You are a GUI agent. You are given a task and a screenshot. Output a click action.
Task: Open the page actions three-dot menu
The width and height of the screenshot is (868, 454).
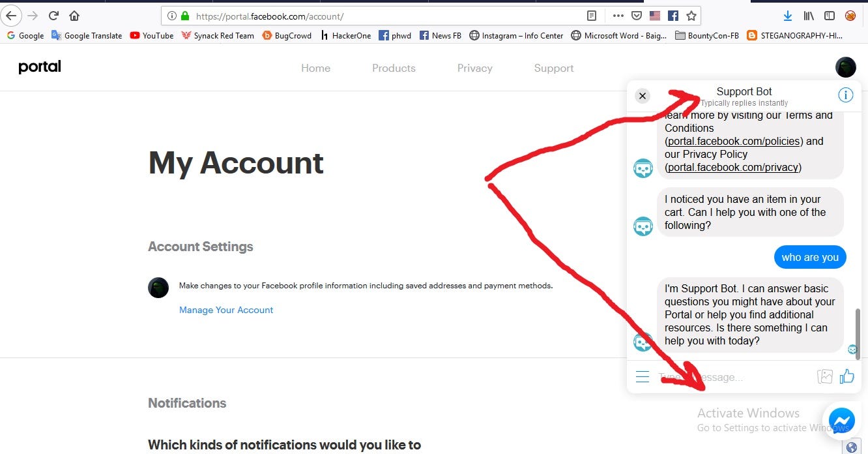(618, 16)
